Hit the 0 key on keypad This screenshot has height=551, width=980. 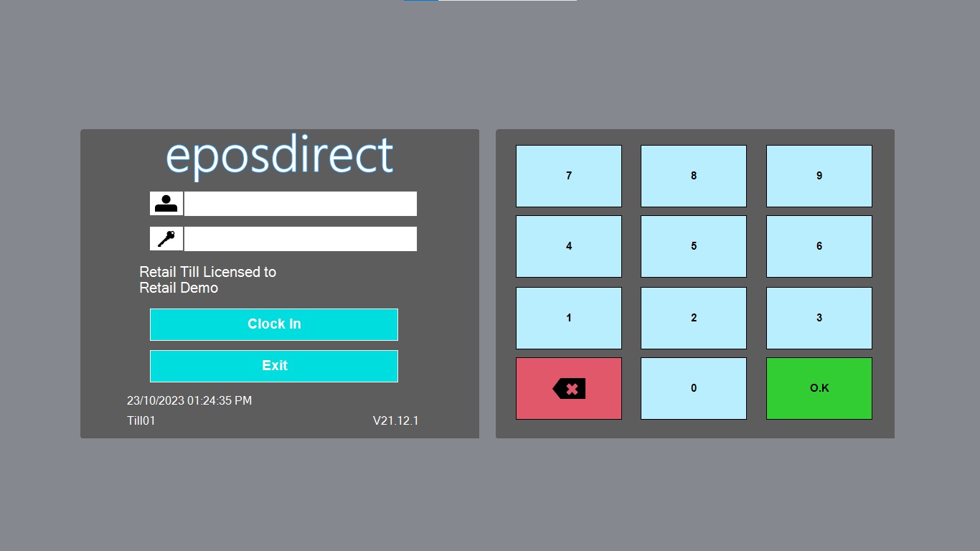click(x=694, y=388)
